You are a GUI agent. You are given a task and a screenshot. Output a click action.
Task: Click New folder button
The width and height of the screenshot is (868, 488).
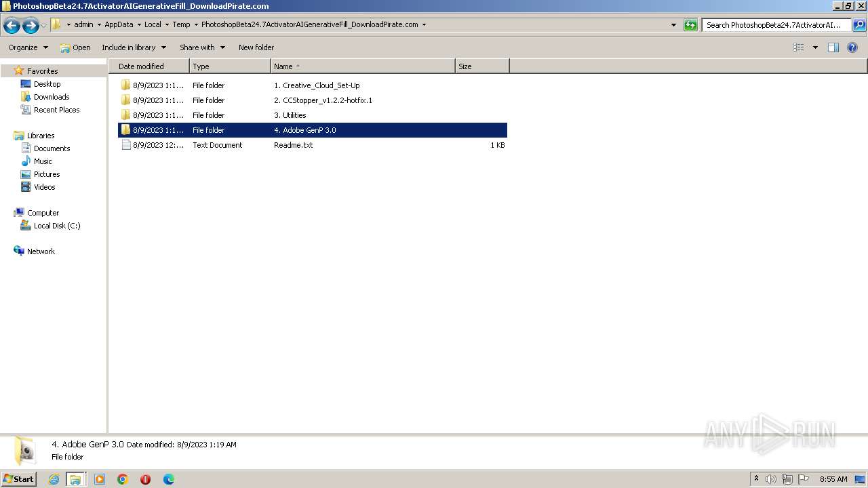click(x=256, y=47)
